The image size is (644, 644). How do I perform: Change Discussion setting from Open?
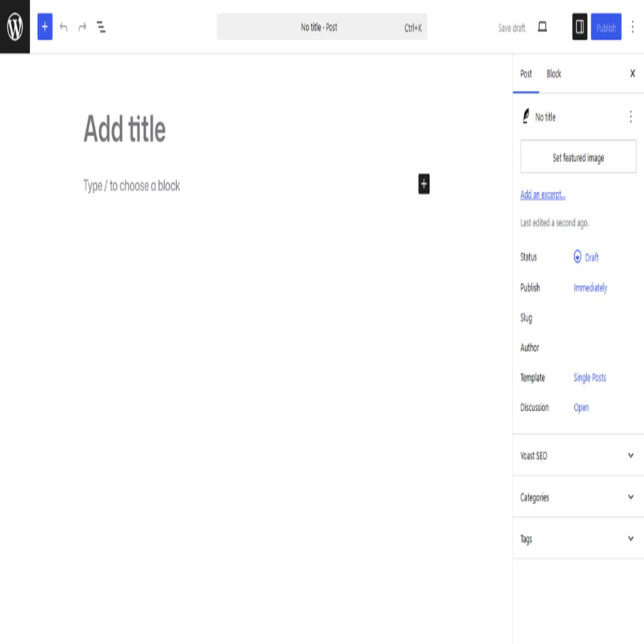point(580,408)
